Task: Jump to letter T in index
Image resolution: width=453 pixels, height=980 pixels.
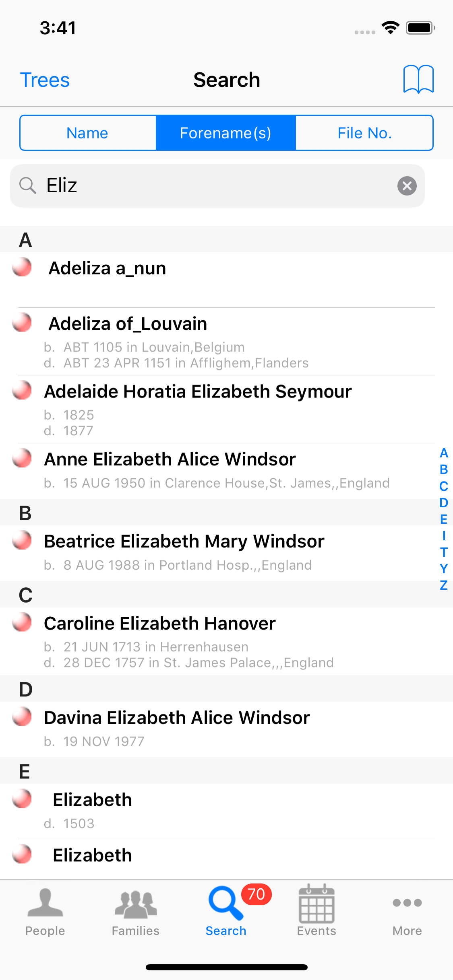Action: [x=444, y=552]
